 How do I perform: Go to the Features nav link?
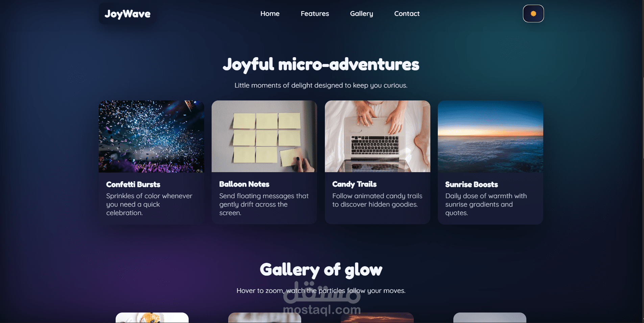pyautogui.click(x=315, y=14)
